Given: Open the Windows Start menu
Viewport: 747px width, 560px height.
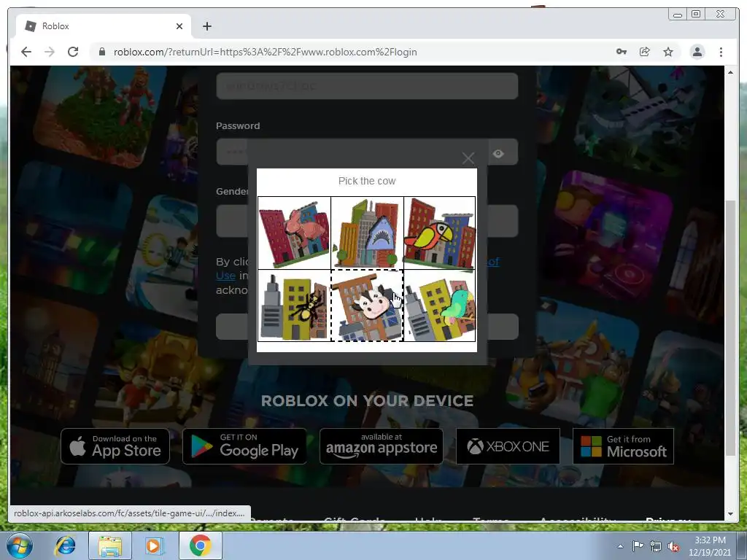Looking at the screenshot, I should [20, 545].
